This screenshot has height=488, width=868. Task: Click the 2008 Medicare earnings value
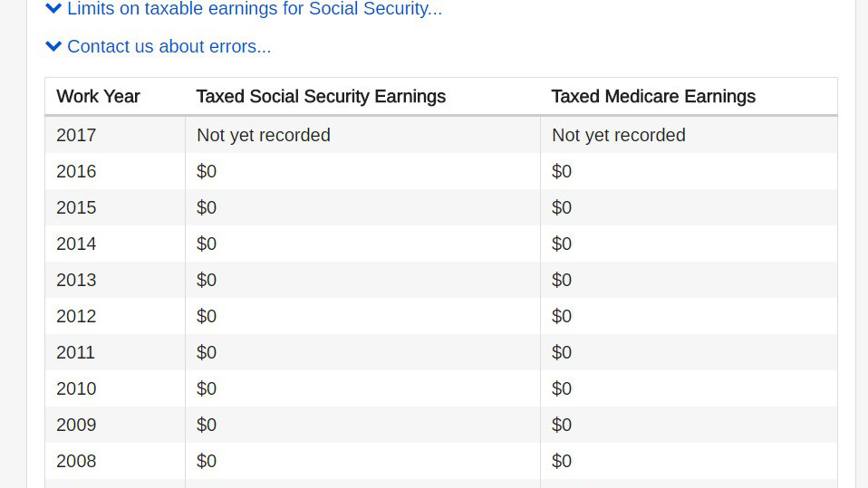562,461
